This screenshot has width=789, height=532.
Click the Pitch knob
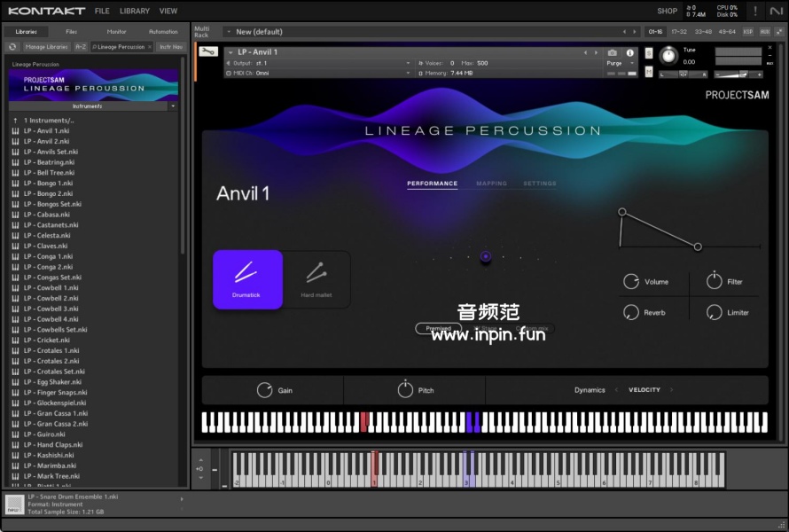click(405, 389)
